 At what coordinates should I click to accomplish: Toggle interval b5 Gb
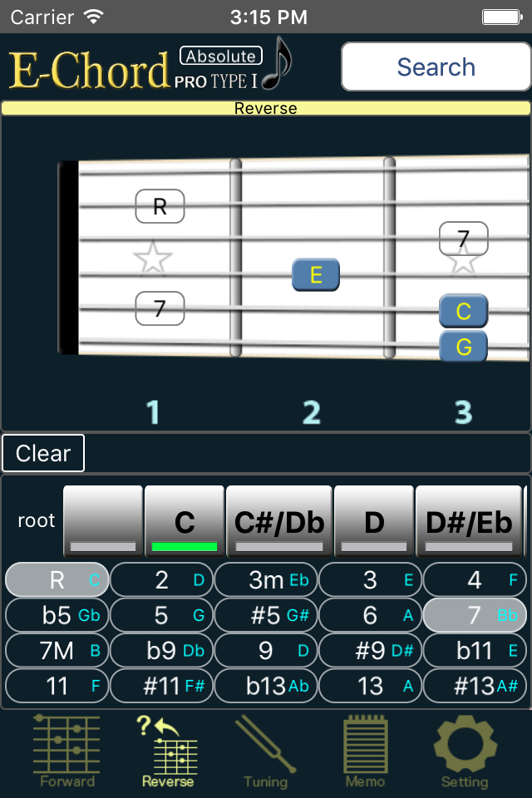click(57, 615)
